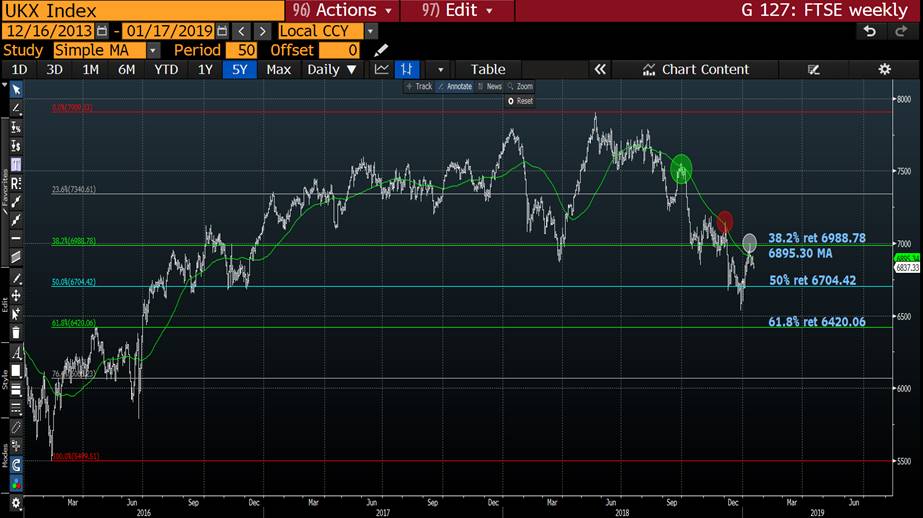The image size is (923, 518).
Task: Select the 3D range tab
Action: pos(54,69)
